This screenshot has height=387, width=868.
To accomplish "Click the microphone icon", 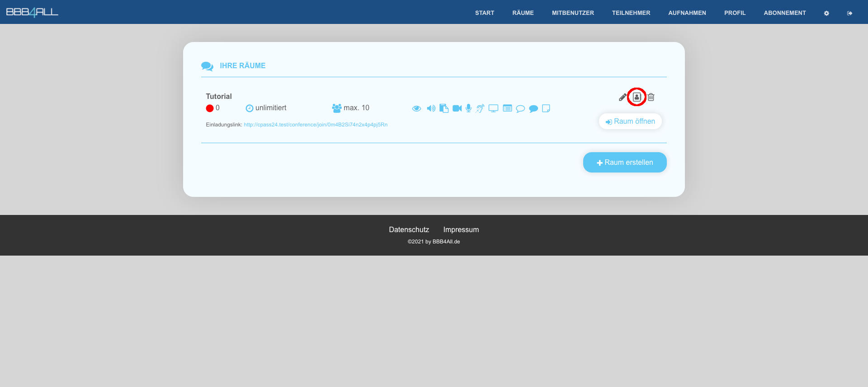I will pyautogui.click(x=468, y=108).
